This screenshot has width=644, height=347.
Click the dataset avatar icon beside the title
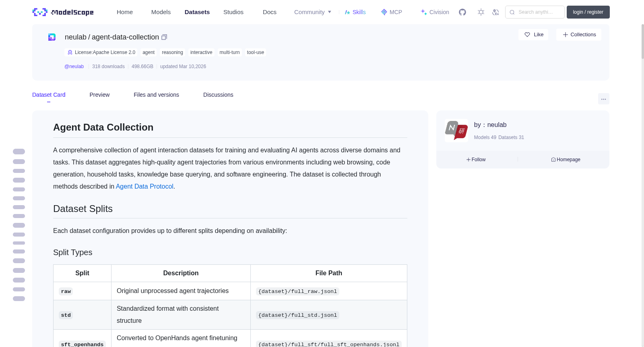click(x=52, y=37)
